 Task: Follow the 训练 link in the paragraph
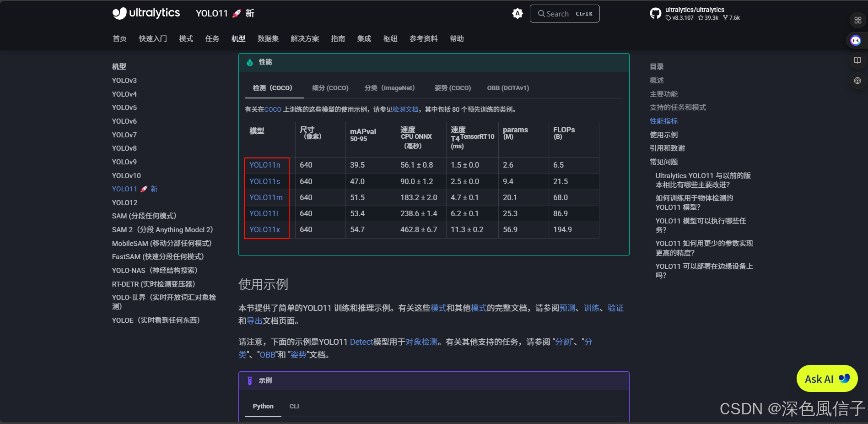click(x=591, y=308)
